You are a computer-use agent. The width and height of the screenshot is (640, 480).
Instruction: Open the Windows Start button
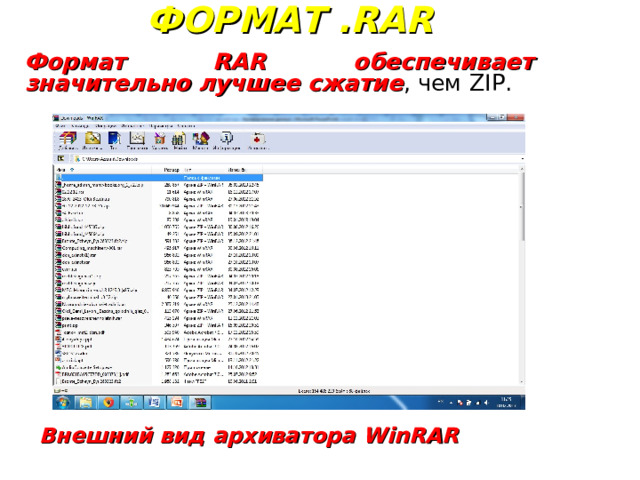62,402
